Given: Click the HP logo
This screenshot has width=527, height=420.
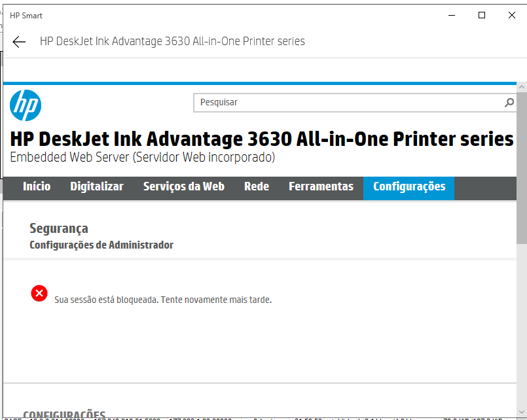Looking at the screenshot, I should coord(26,105).
